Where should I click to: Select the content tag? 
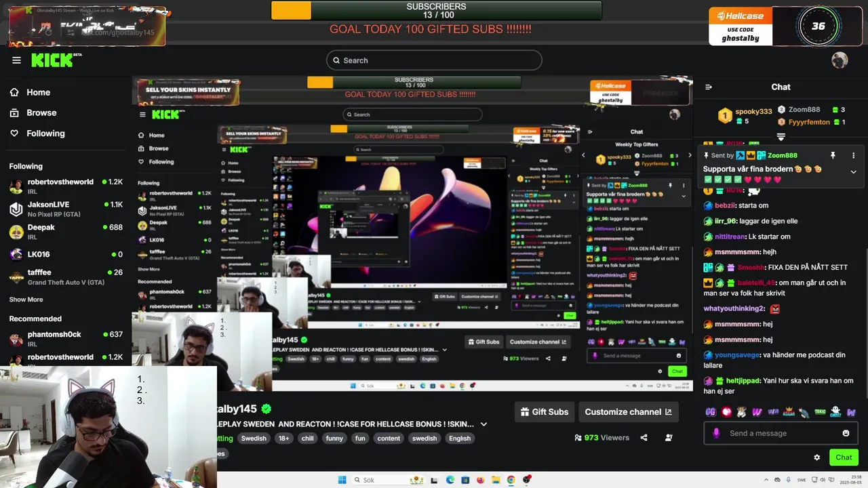pos(389,439)
